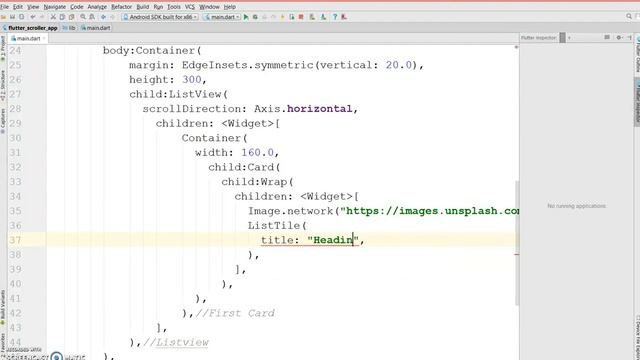Click the //First Card comment

coord(235,313)
